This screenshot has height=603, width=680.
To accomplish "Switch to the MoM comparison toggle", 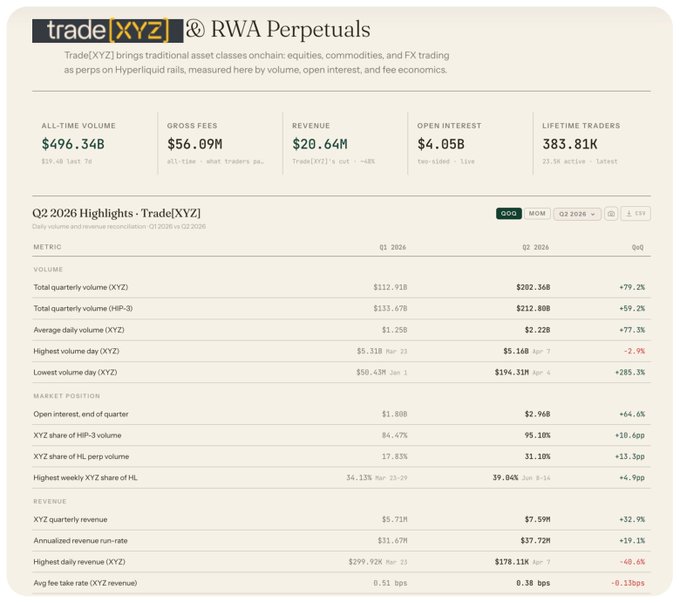I will coord(537,213).
